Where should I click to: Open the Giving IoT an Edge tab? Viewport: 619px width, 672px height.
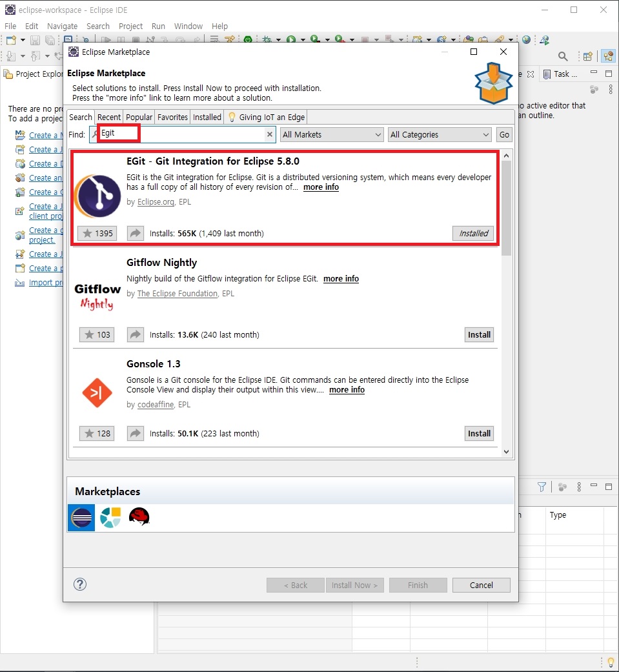266,117
